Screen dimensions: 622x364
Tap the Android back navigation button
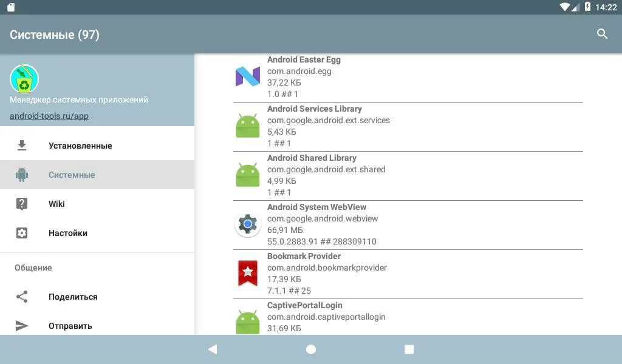point(213,349)
